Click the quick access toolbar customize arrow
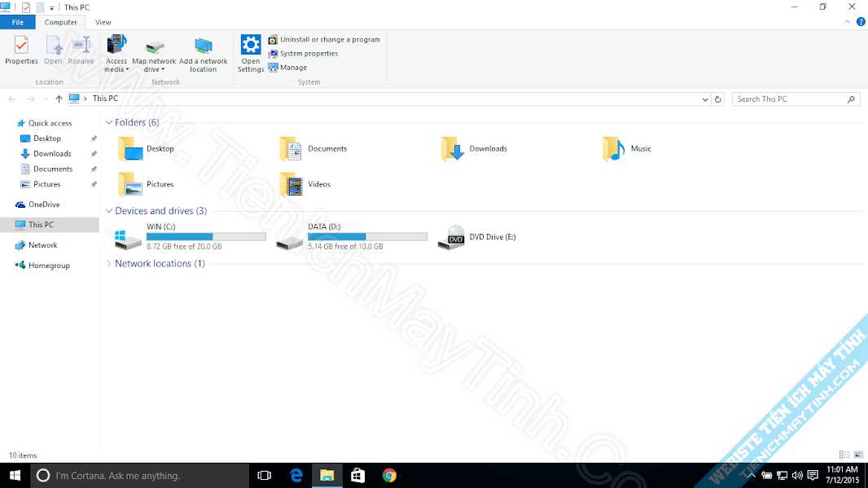 tap(51, 8)
